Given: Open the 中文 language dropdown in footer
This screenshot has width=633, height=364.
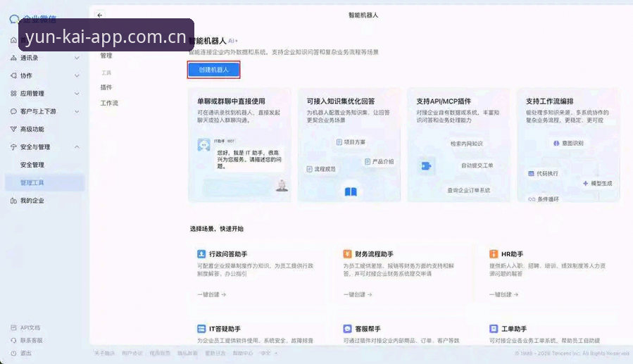Looking at the screenshot, I should pyautogui.click(x=269, y=353).
